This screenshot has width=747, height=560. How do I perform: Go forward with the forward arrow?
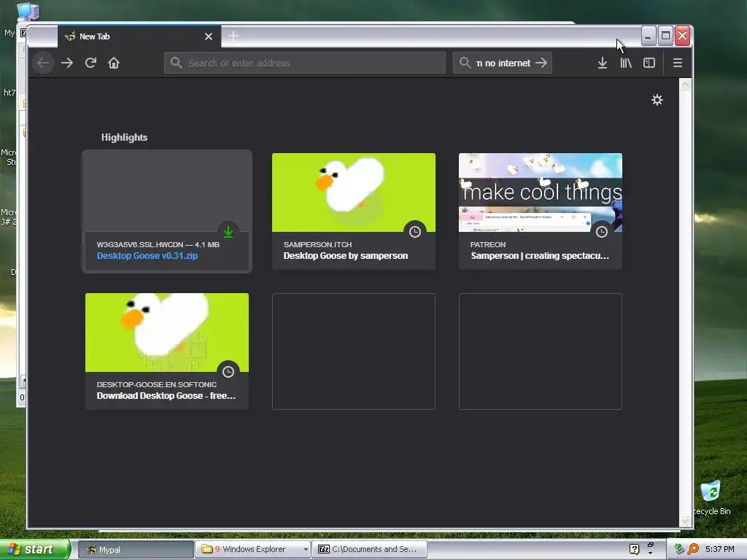67,63
